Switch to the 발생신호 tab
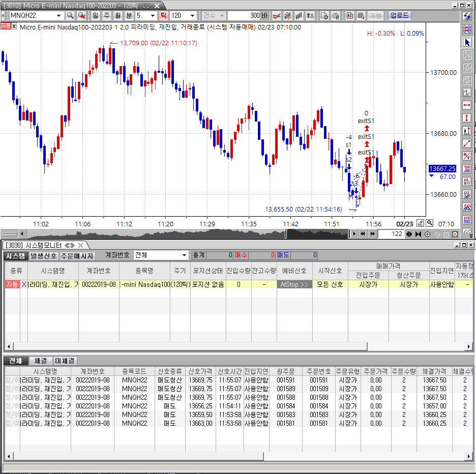This screenshot has height=474, width=476. (x=44, y=256)
